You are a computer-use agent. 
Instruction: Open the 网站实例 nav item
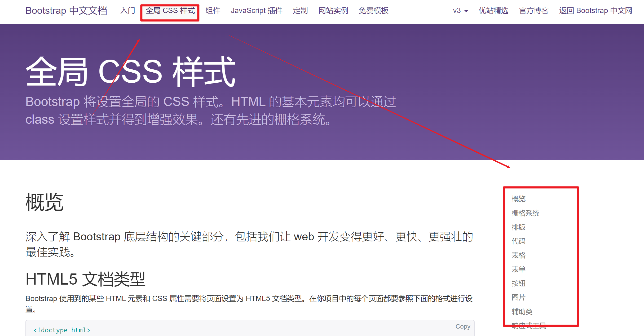click(333, 11)
